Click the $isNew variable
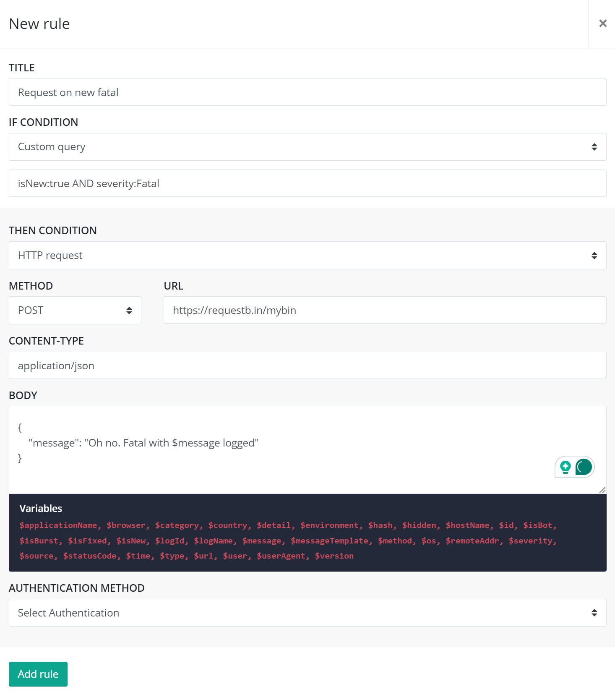This screenshot has height=700, width=615. [131, 541]
